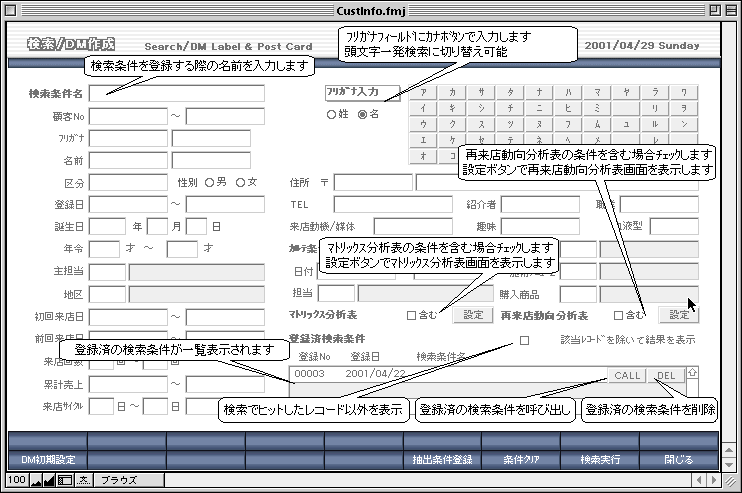Click the キ kana key
The width and height of the screenshot is (742, 493).
(452, 108)
